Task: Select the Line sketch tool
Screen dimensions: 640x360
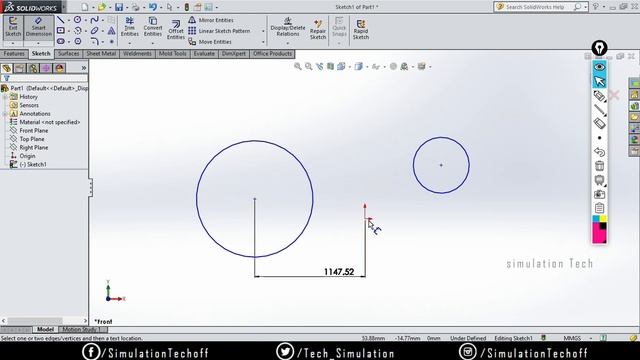Action: [60, 20]
